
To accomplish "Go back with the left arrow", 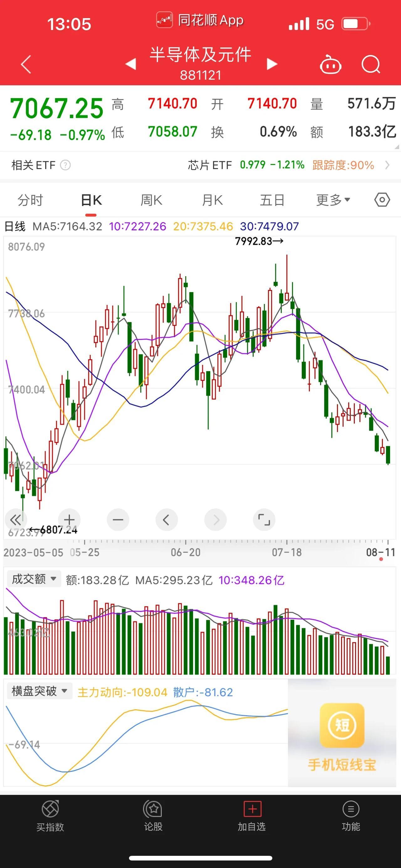I will pyautogui.click(x=26, y=64).
